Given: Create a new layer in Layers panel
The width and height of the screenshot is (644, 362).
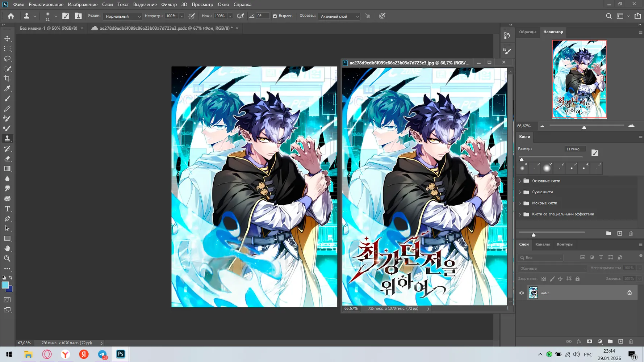Looking at the screenshot, I should 620,341.
